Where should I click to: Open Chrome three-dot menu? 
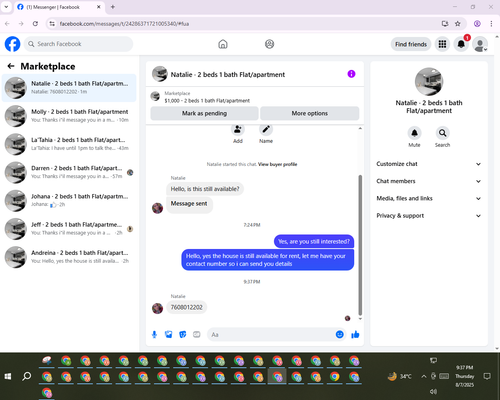tap(491, 24)
